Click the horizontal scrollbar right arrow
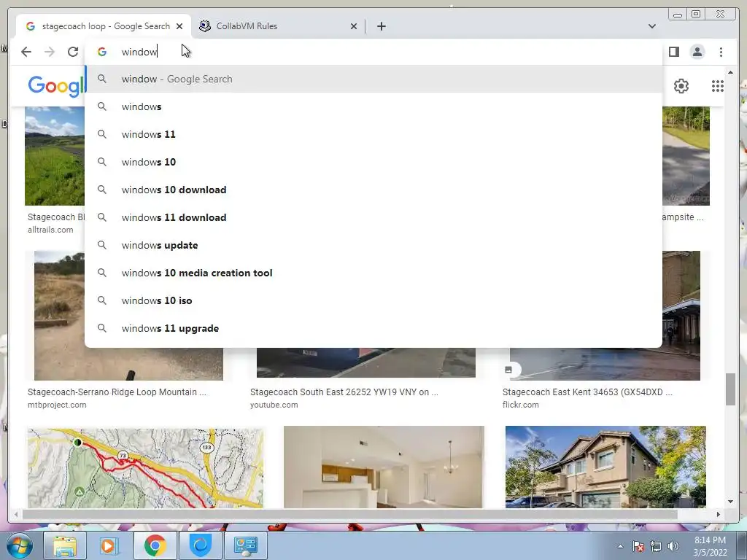 pos(719,514)
